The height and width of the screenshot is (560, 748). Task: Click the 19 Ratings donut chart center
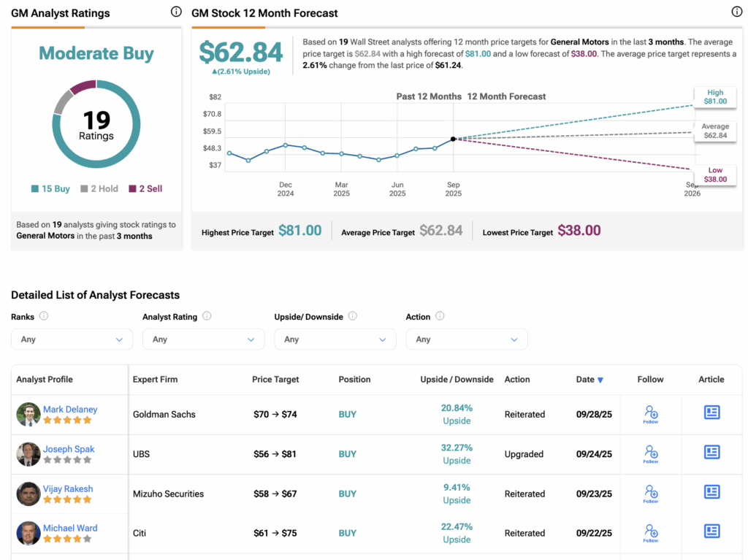coord(96,125)
